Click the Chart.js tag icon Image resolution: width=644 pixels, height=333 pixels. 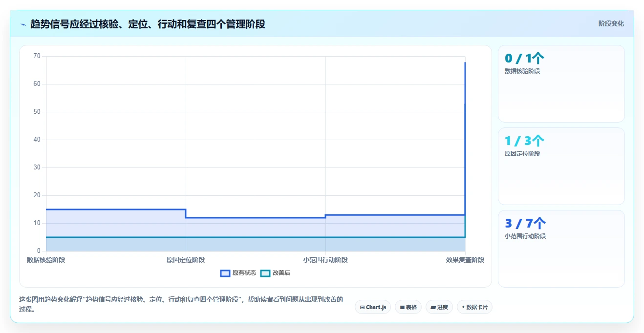click(362, 307)
